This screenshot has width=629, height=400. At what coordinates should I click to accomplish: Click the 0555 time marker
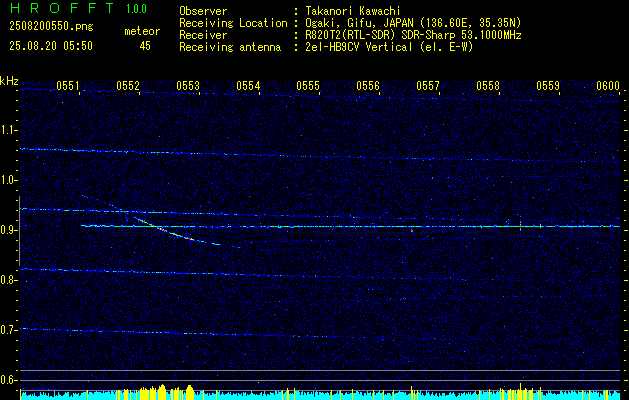(x=308, y=86)
